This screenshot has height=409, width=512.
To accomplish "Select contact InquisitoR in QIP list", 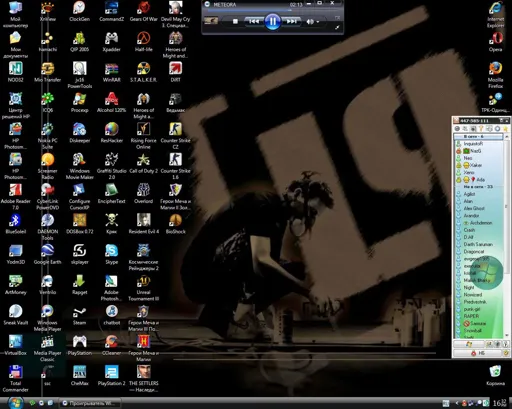I will click(x=479, y=144).
